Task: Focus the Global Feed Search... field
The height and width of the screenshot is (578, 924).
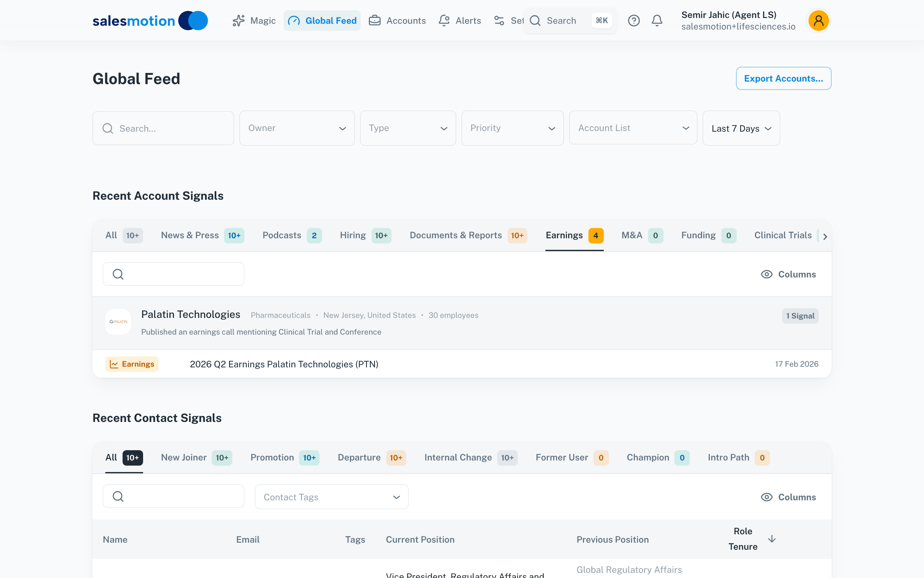Action: [x=163, y=128]
